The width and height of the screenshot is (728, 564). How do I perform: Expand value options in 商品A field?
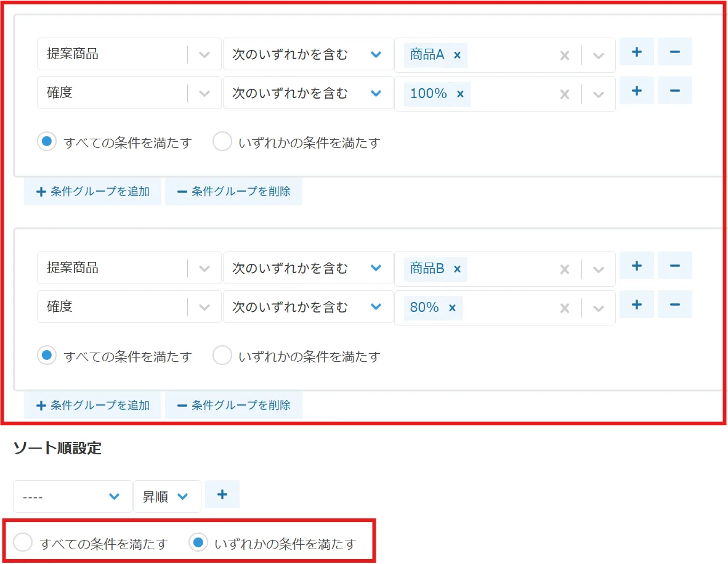coord(599,55)
